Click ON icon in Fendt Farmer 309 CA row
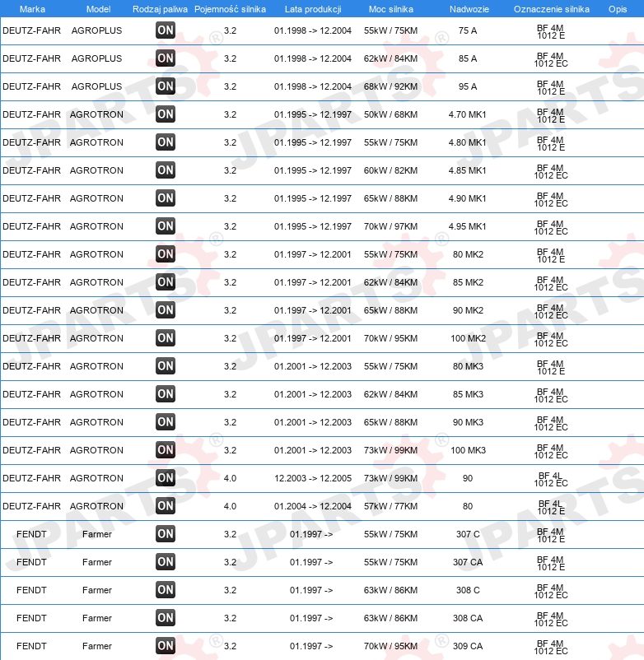This screenshot has height=660, width=644. 165,646
